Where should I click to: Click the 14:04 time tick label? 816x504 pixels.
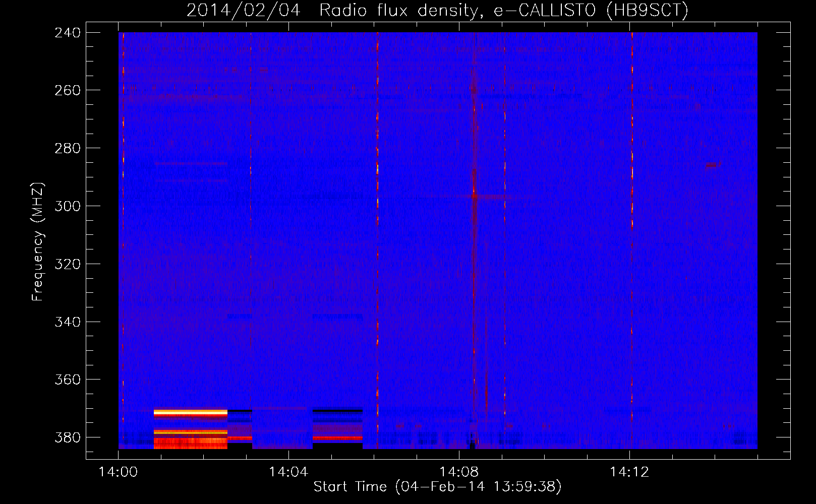[x=288, y=472]
